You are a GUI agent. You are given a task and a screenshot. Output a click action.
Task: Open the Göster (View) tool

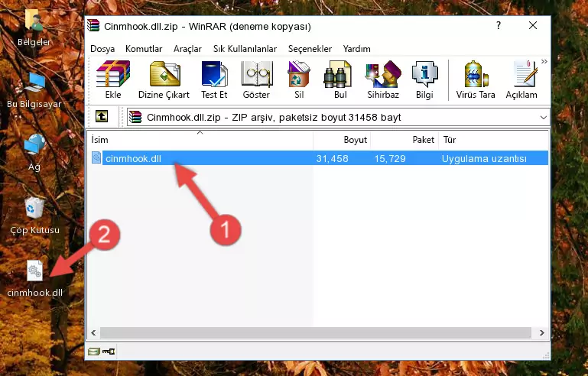pos(256,79)
